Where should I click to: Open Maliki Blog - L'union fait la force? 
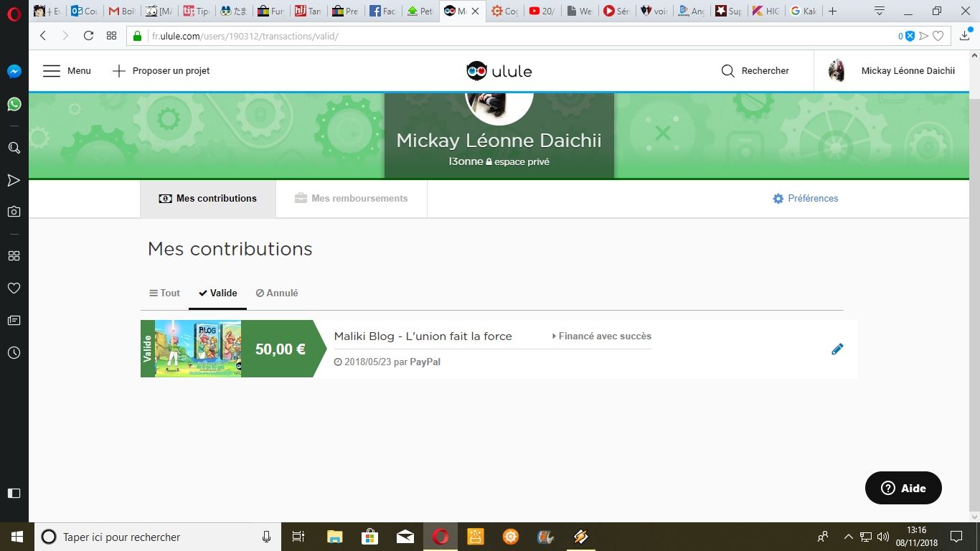tap(423, 336)
